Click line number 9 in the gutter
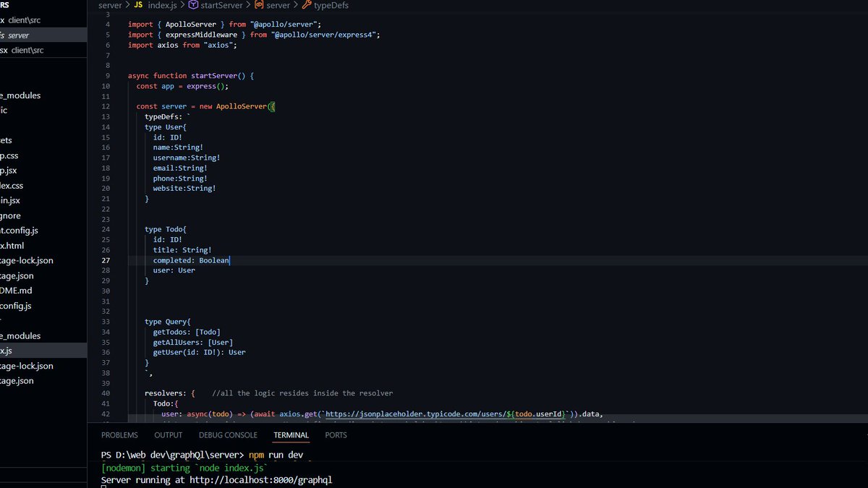The width and height of the screenshot is (868, 488). pyautogui.click(x=108, y=75)
